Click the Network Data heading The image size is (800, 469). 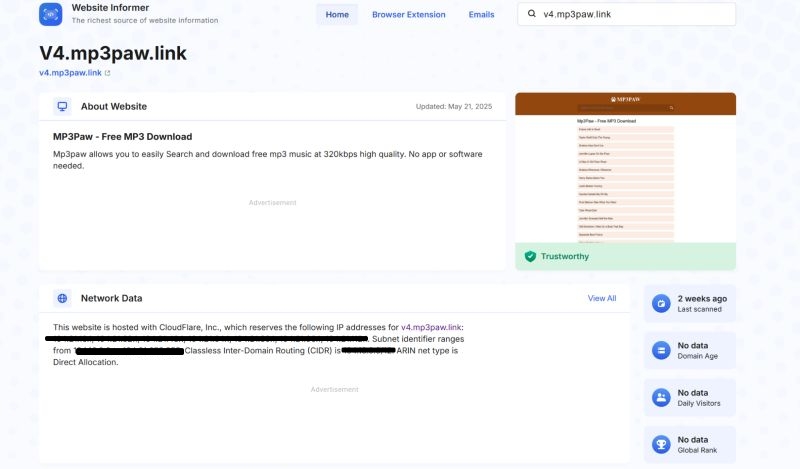(111, 298)
